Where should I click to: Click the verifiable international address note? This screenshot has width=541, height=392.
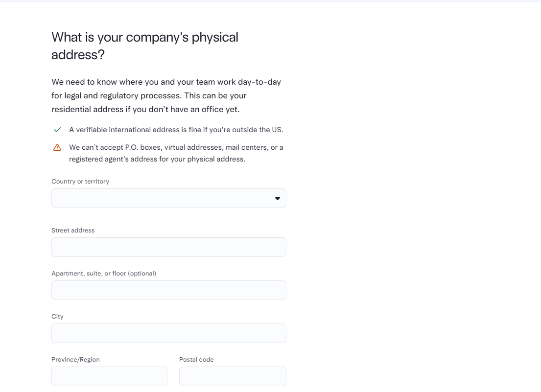(176, 130)
